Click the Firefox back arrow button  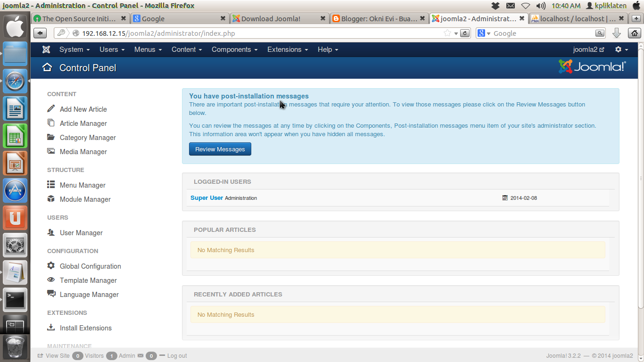[40, 33]
